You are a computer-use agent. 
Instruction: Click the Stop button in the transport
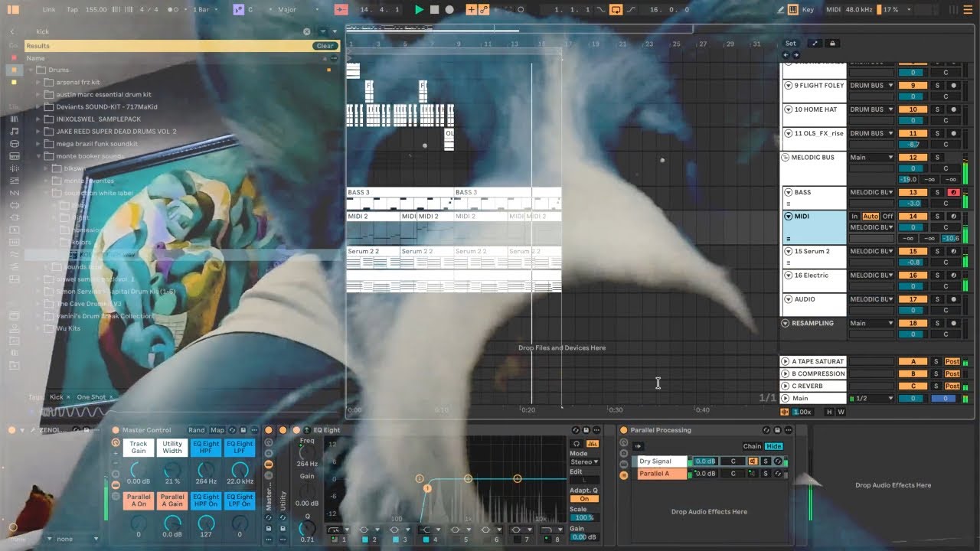pyautogui.click(x=434, y=10)
